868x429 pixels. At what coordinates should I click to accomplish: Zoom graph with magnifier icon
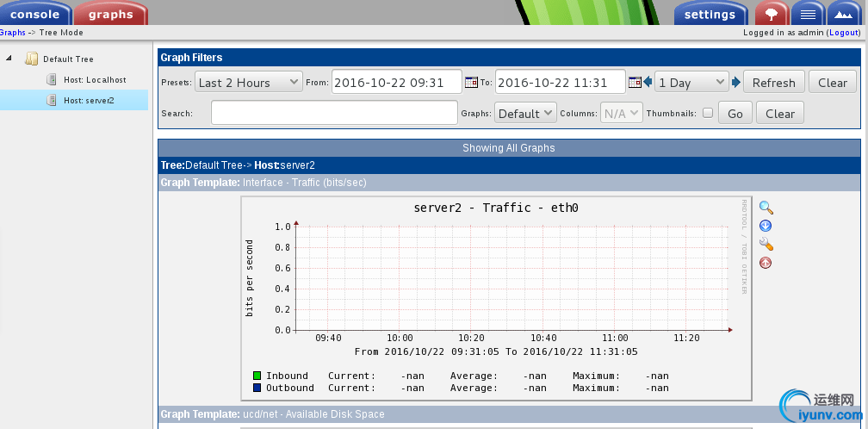[x=766, y=208]
